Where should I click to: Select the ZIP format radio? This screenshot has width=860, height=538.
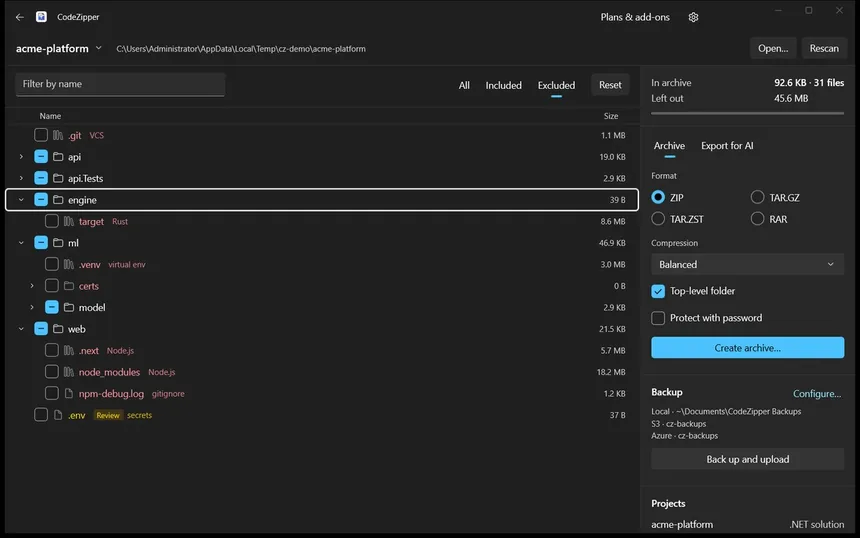click(658, 197)
